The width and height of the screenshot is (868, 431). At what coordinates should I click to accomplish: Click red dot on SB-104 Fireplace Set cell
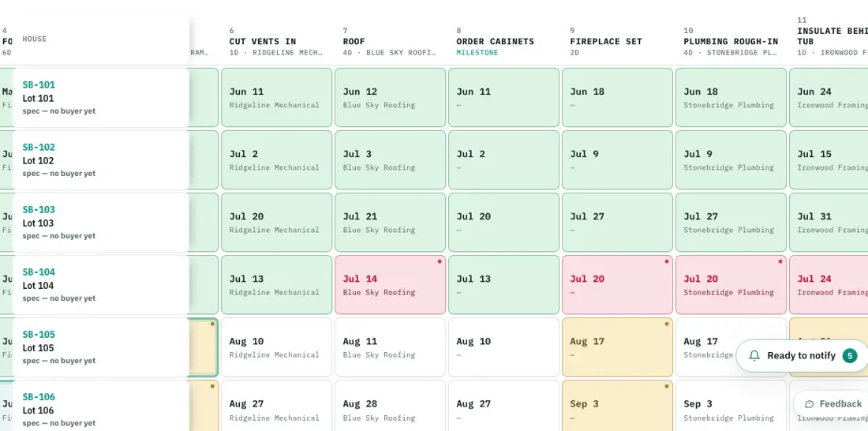[x=667, y=261]
